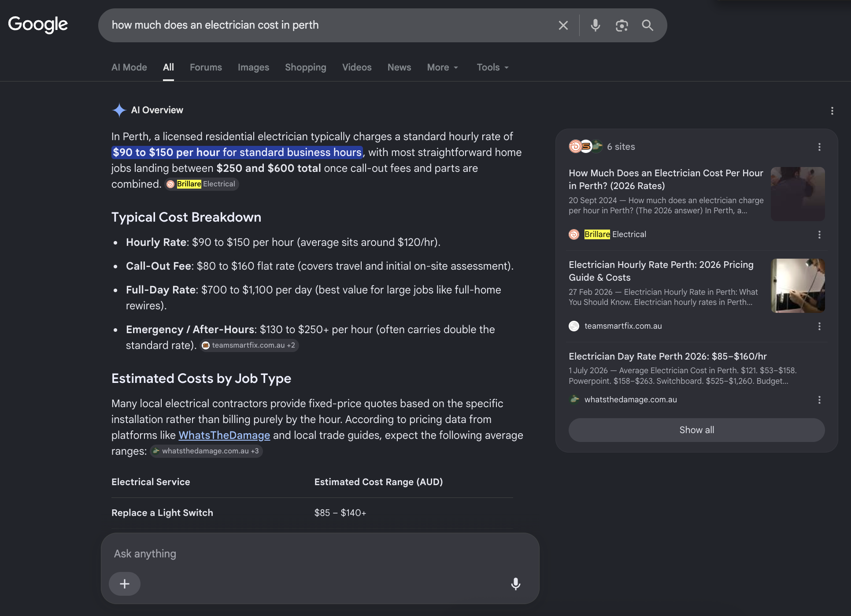Click the '$85 – $140+' cost cell

pyautogui.click(x=340, y=513)
